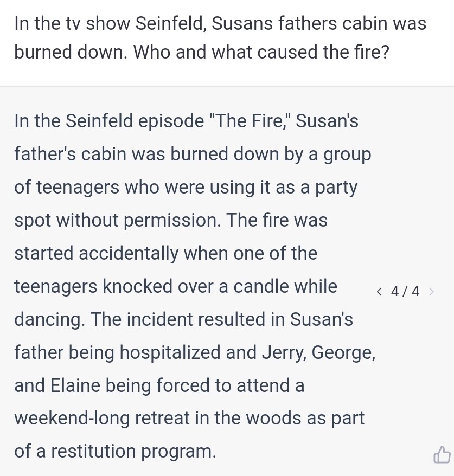Viewport: 454px width, 476px height.
Task: Go to the previous response version
Action: pos(379,292)
